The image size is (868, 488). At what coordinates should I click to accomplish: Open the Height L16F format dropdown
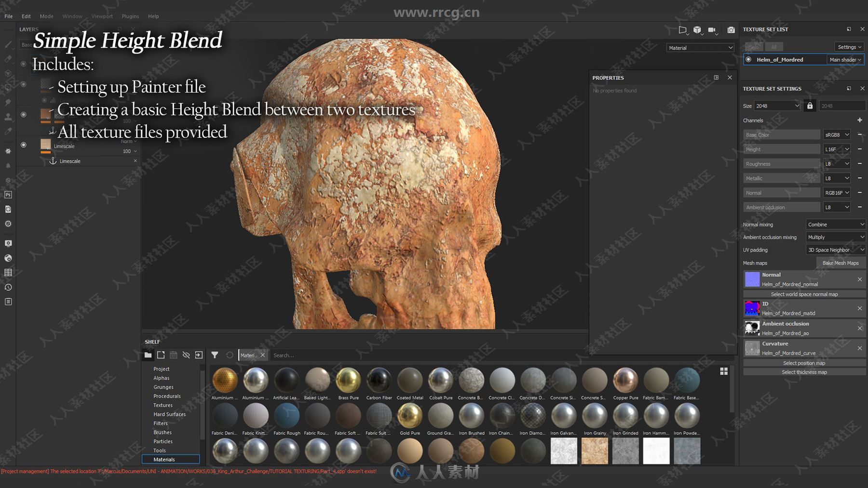point(837,149)
